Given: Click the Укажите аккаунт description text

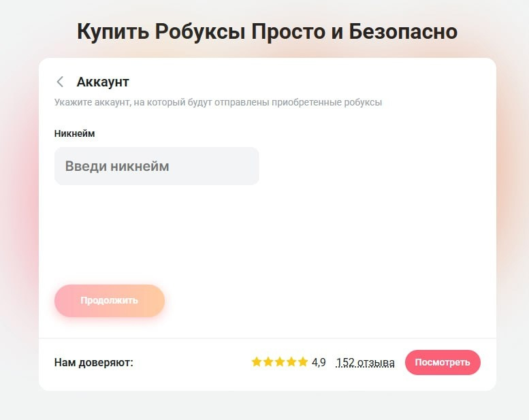Looking at the screenshot, I should [x=218, y=102].
